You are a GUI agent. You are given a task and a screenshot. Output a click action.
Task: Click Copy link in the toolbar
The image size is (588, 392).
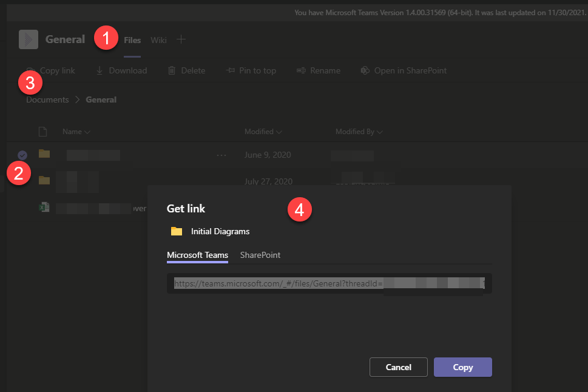click(50, 70)
